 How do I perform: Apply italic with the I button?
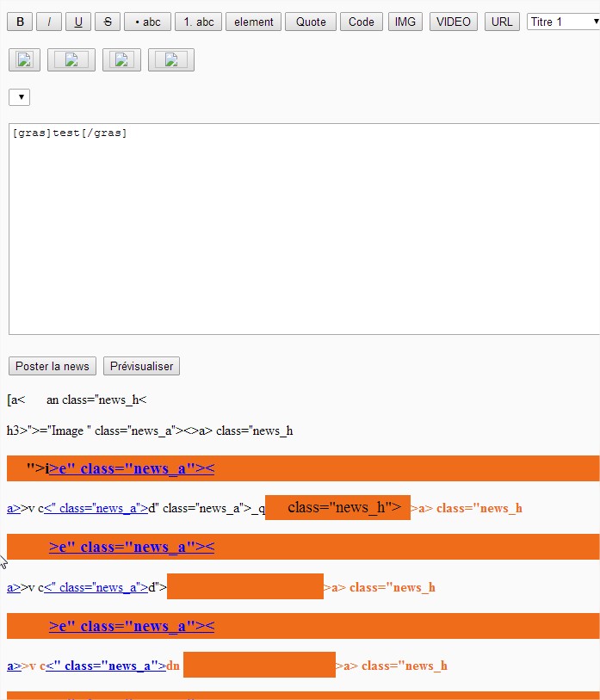49,22
